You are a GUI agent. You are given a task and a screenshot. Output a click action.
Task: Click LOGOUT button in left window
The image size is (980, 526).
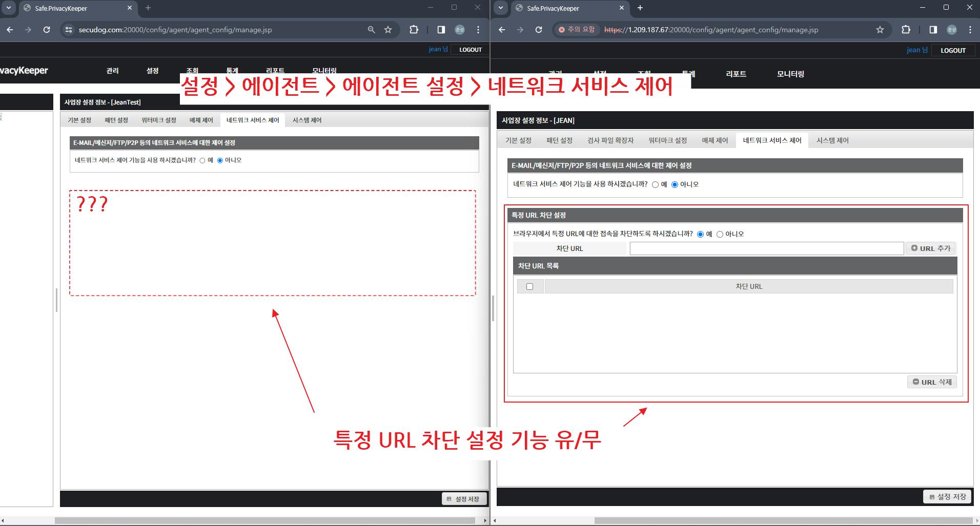pyautogui.click(x=471, y=50)
